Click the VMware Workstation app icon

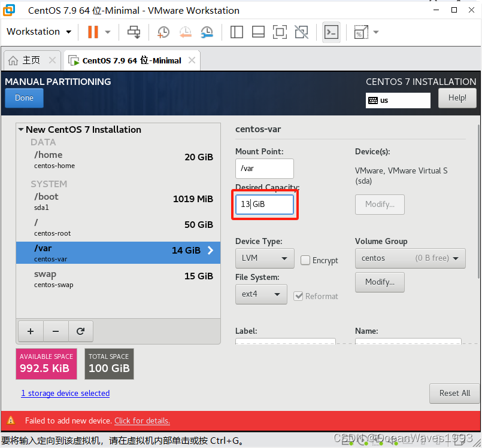point(9,10)
